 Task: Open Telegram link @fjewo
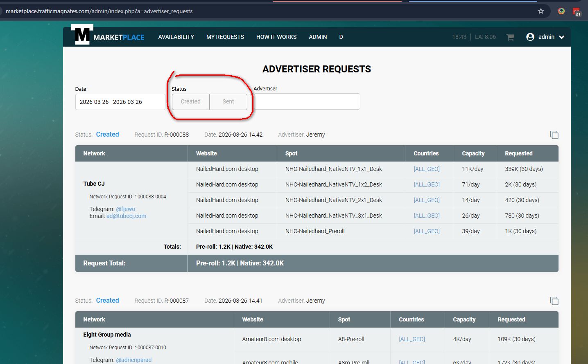(125, 209)
